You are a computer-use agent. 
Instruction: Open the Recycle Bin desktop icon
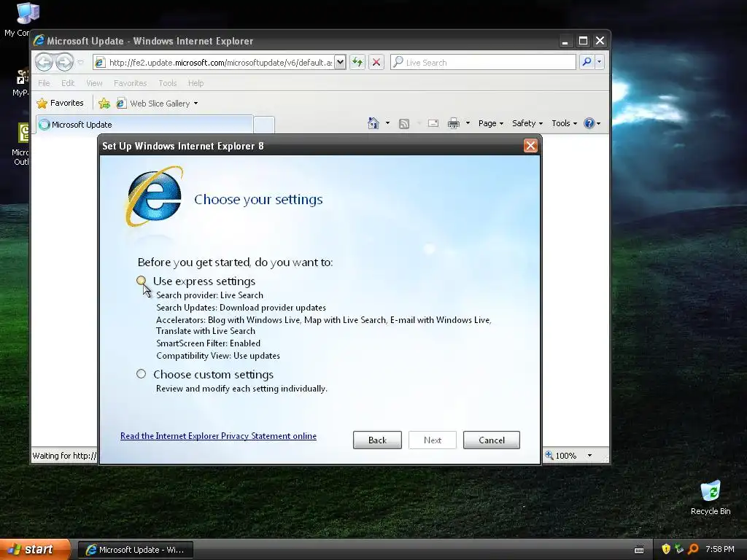(x=711, y=498)
